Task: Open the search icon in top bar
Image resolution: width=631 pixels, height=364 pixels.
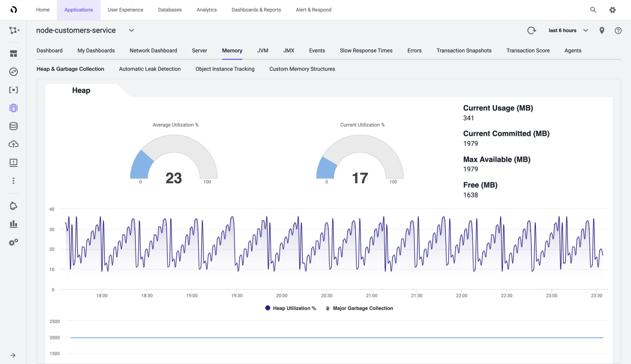Action: (x=593, y=10)
